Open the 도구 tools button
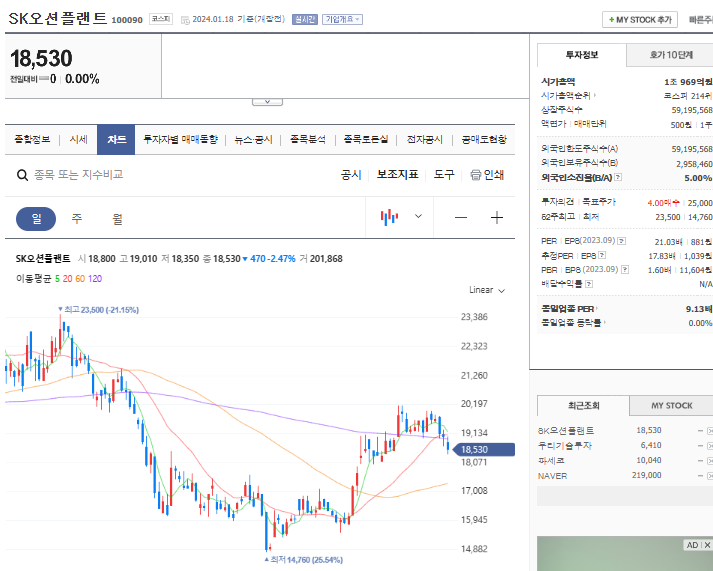 point(444,175)
